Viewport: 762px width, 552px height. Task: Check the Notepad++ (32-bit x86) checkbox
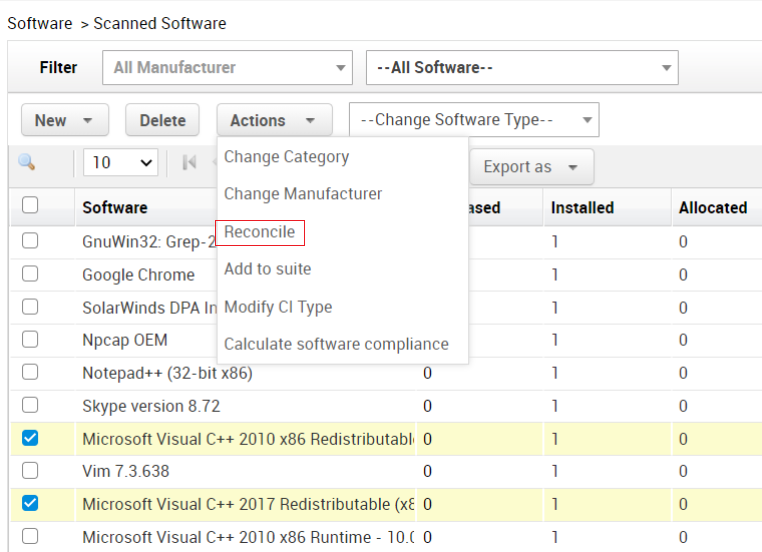(x=30, y=372)
